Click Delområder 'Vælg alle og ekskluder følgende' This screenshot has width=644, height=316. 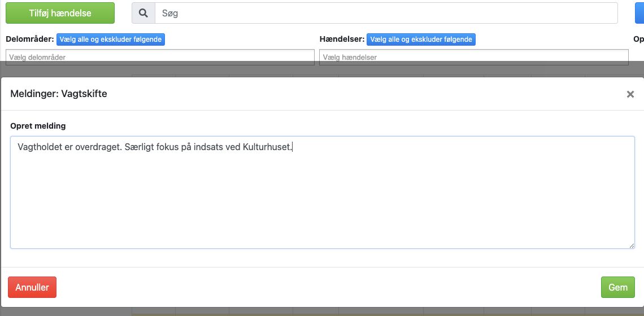(111, 39)
